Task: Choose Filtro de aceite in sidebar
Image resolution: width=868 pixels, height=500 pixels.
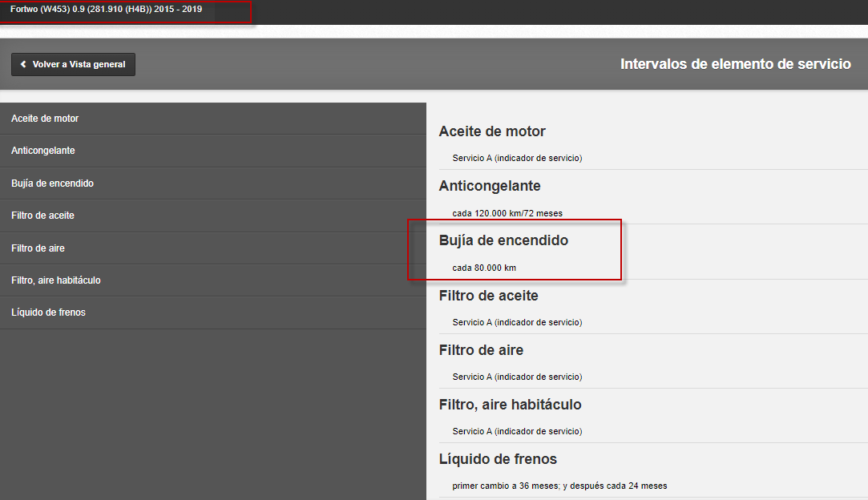Action: pyautogui.click(x=213, y=216)
